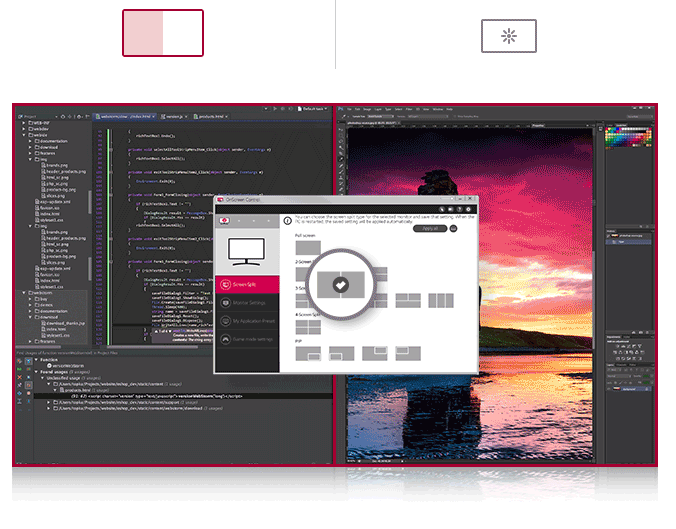
Task: Collapse the Found usages node in Find panel
Action: 36,372
